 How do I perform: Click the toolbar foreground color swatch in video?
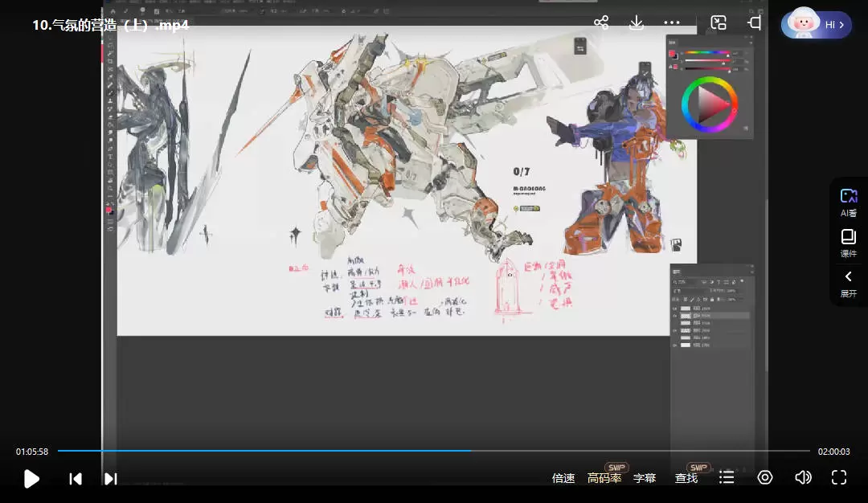109,211
